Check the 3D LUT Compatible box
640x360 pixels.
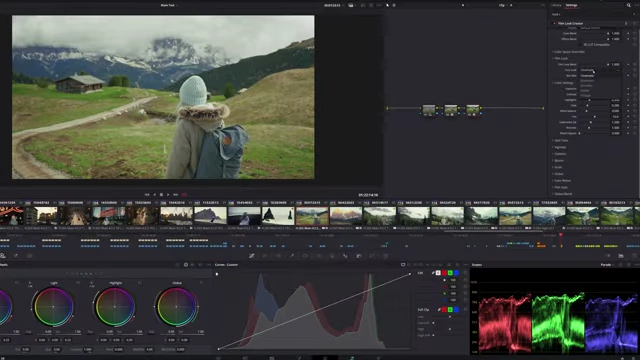[580, 44]
